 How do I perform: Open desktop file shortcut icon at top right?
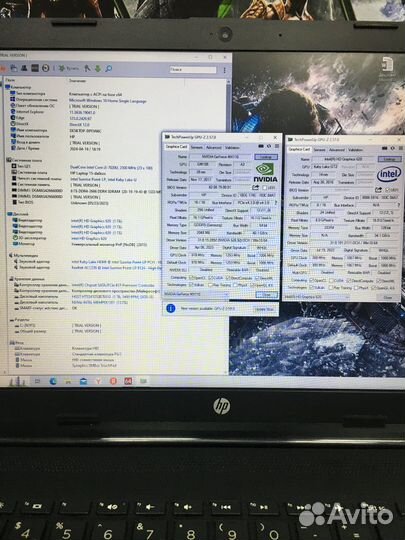[x=387, y=65]
